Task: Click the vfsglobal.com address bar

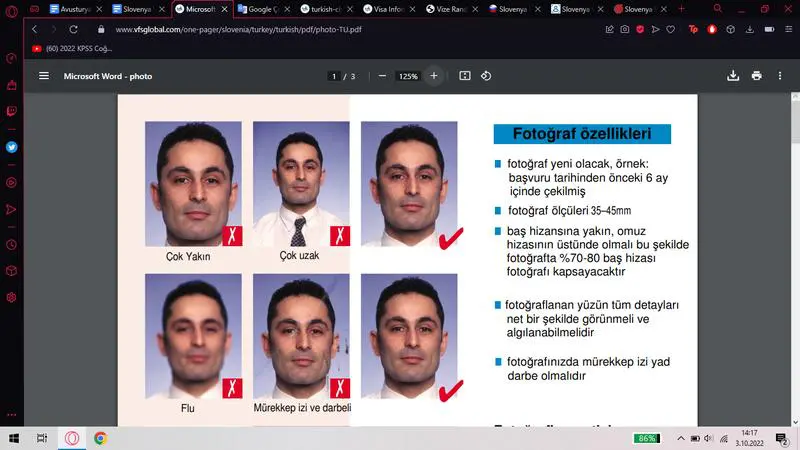Action: pyautogui.click(x=238, y=30)
